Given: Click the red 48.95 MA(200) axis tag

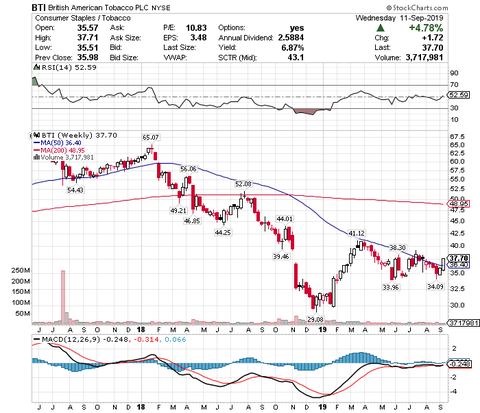Looking at the screenshot, I should pyautogui.click(x=458, y=204).
